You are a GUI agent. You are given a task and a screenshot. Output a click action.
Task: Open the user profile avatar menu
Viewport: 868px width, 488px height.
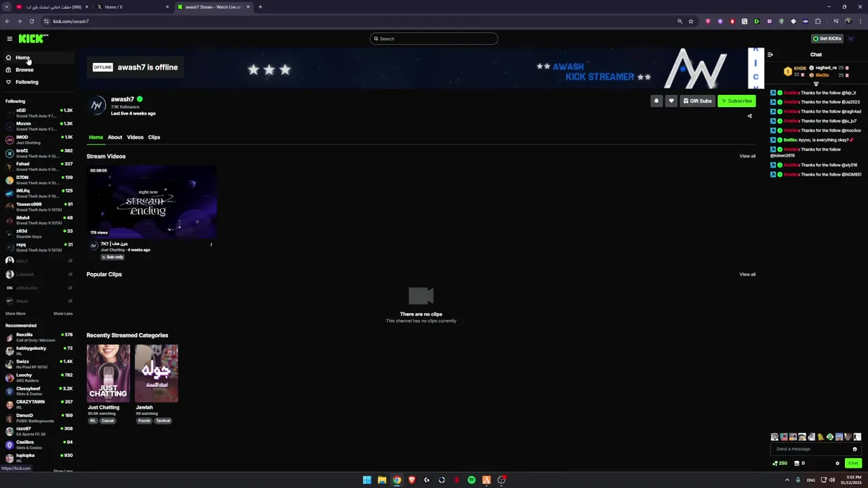851,39
